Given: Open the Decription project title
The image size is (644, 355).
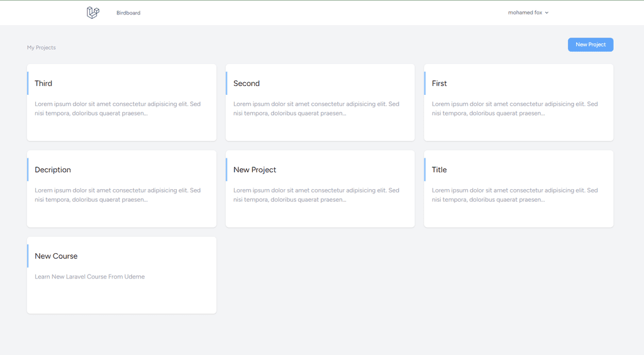Looking at the screenshot, I should pos(53,170).
